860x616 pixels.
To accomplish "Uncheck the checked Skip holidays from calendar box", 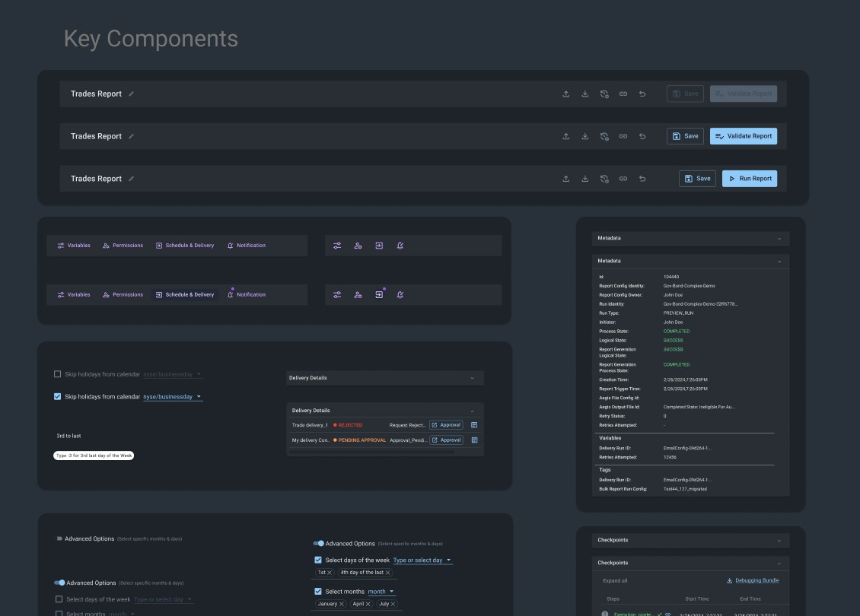I will pyautogui.click(x=58, y=397).
